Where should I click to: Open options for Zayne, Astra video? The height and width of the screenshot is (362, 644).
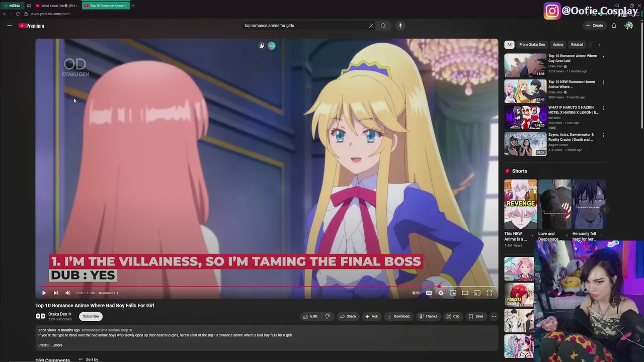(603, 135)
